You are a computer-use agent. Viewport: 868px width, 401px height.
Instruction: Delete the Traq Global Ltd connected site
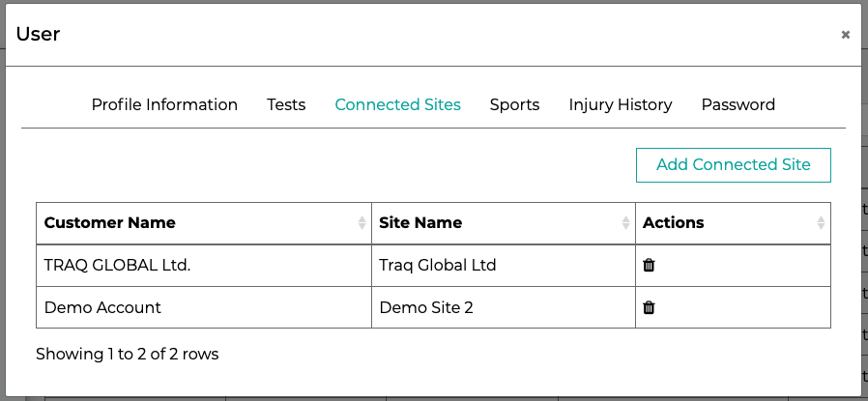(x=649, y=265)
